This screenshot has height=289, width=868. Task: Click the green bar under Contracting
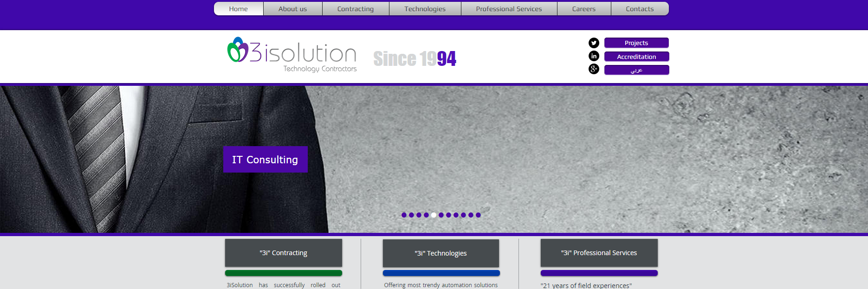pos(284,273)
